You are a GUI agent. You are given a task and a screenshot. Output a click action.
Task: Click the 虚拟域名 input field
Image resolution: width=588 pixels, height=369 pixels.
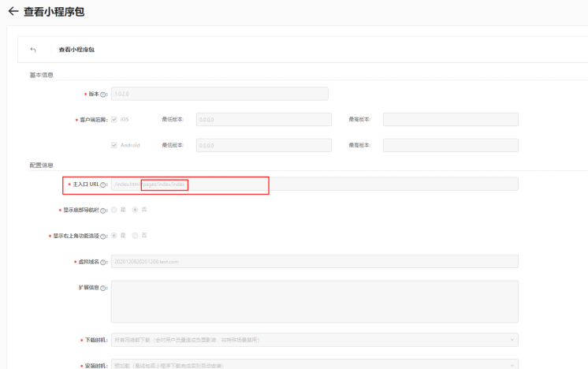coord(314,262)
